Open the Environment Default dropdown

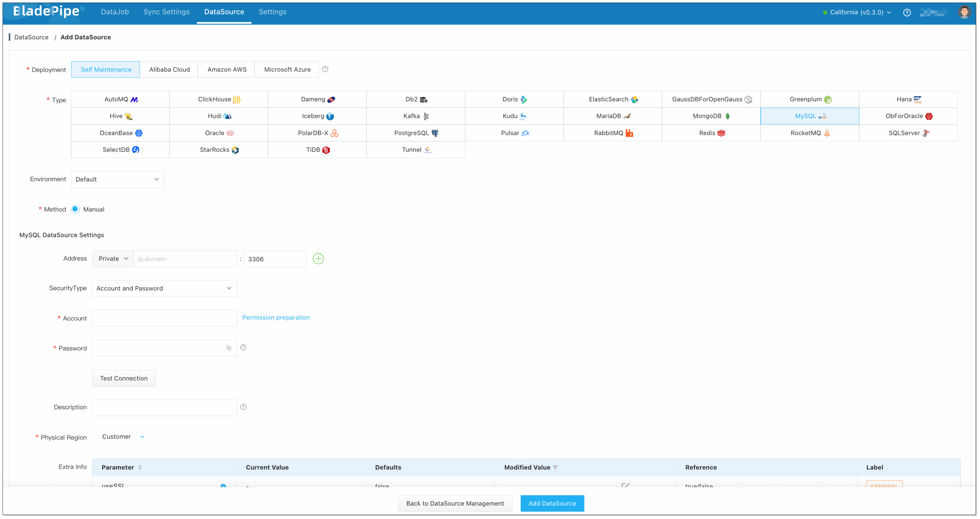click(118, 179)
